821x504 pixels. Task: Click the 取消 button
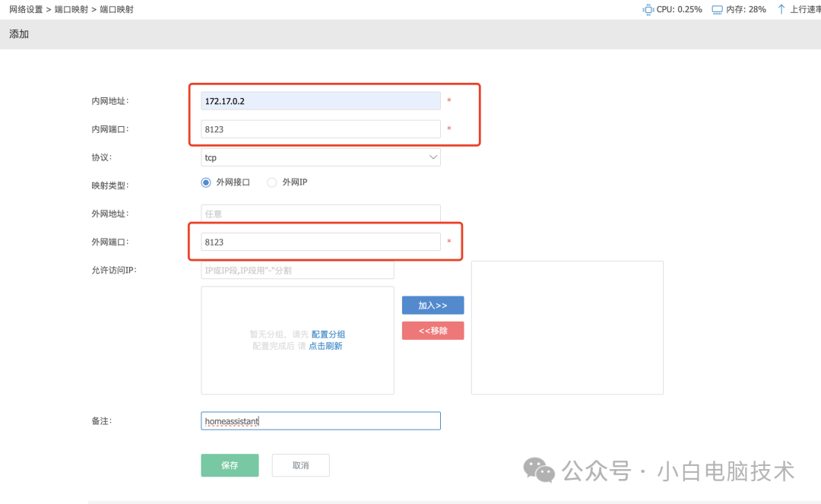click(300, 465)
